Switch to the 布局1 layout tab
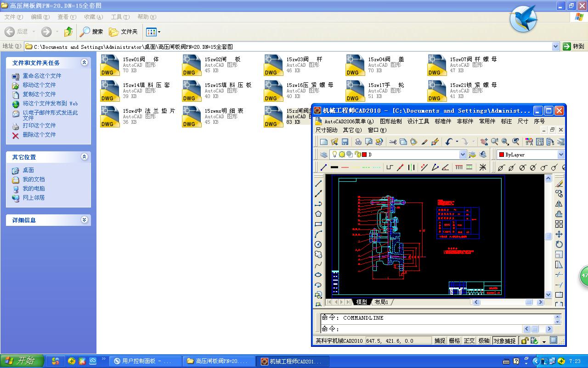588x368 pixels. [381, 302]
